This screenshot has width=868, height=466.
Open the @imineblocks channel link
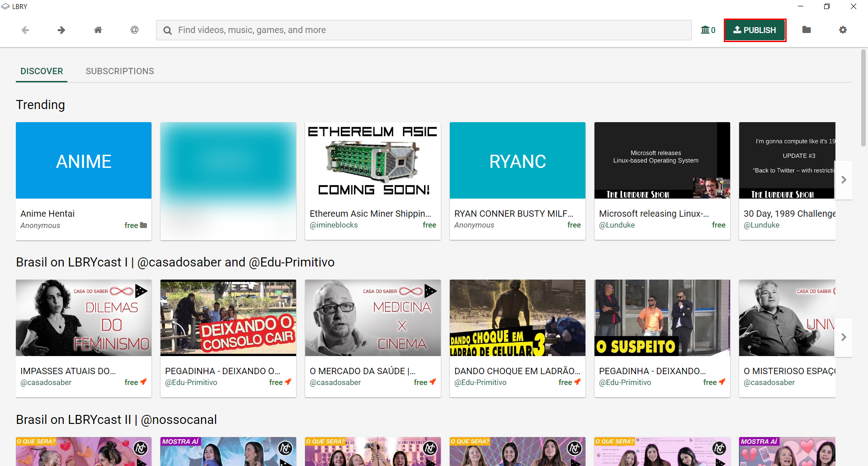click(334, 225)
